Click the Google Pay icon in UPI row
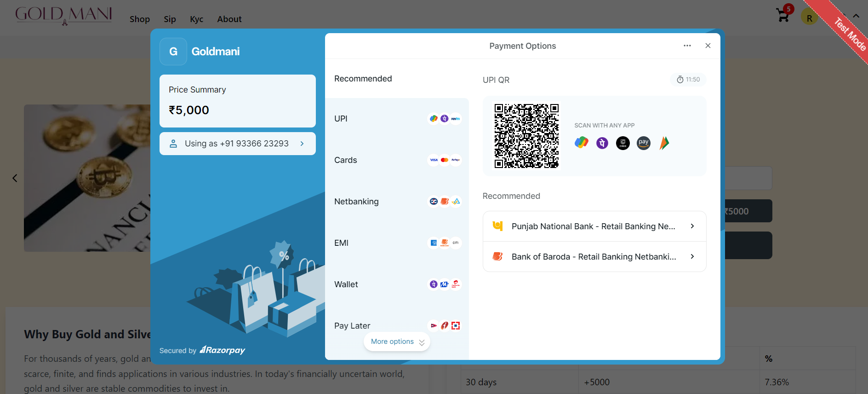This screenshot has height=394, width=868. [434, 119]
